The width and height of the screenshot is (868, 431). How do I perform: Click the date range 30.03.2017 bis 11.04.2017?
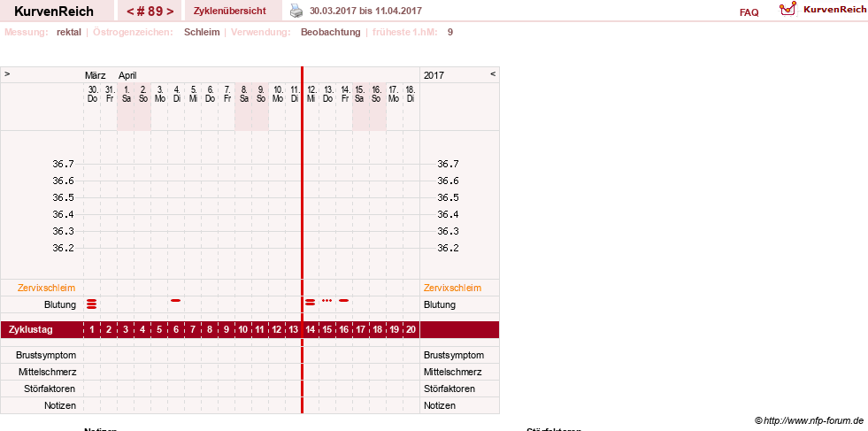pos(366,11)
